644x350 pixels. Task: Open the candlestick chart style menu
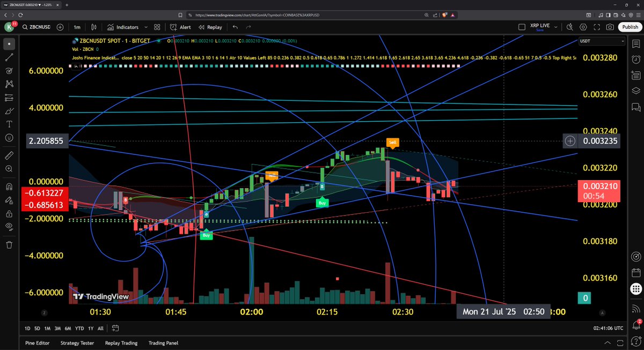[94, 27]
